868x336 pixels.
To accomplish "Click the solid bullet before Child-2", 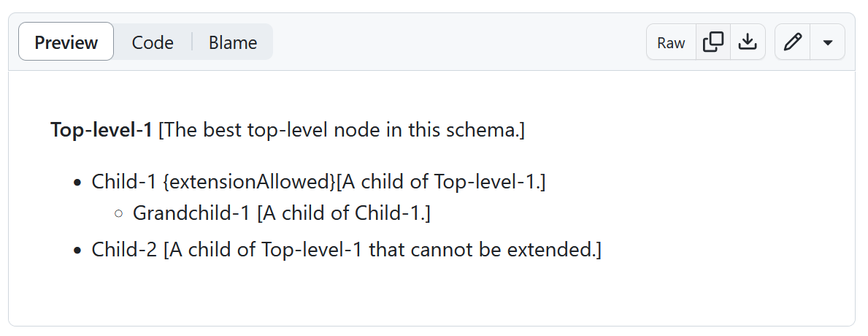I will [77, 251].
